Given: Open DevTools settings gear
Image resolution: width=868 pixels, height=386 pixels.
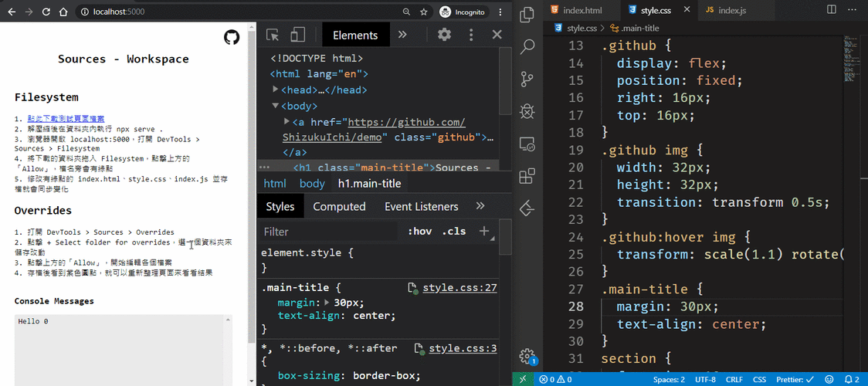Looking at the screenshot, I should click(x=445, y=35).
